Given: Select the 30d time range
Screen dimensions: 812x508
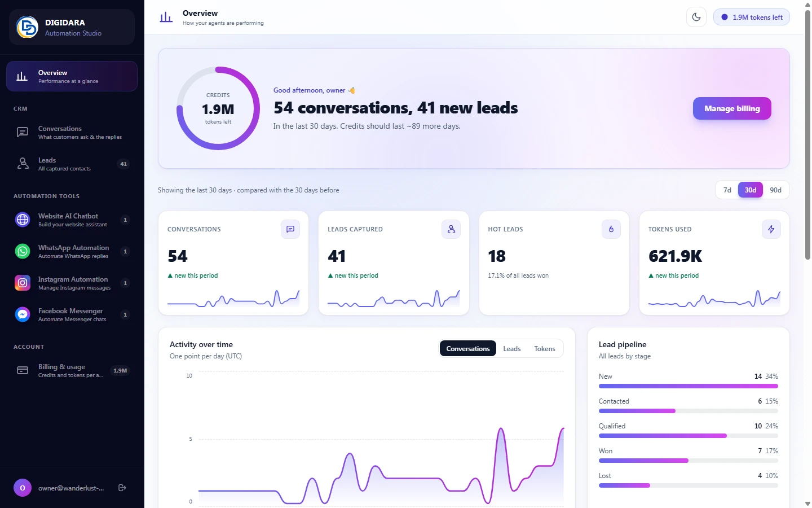Looking at the screenshot, I should click(751, 190).
